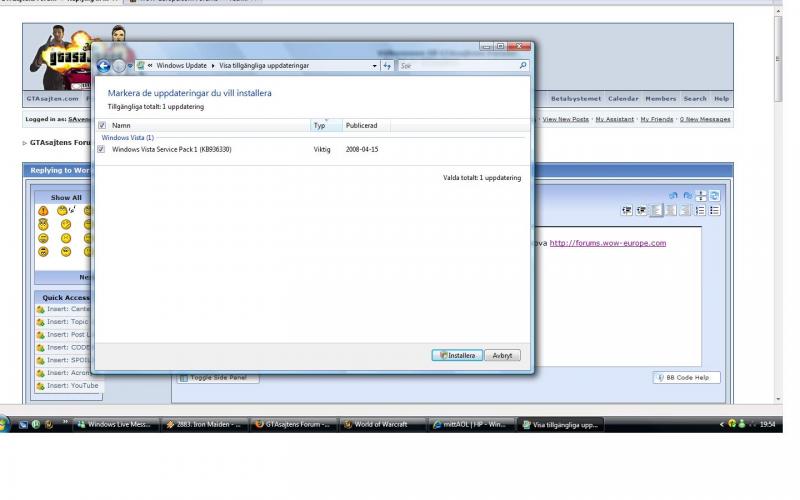This screenshot has width=800, height=500.
Task: Click the search magnifier icon
Action: click(523, 65)
